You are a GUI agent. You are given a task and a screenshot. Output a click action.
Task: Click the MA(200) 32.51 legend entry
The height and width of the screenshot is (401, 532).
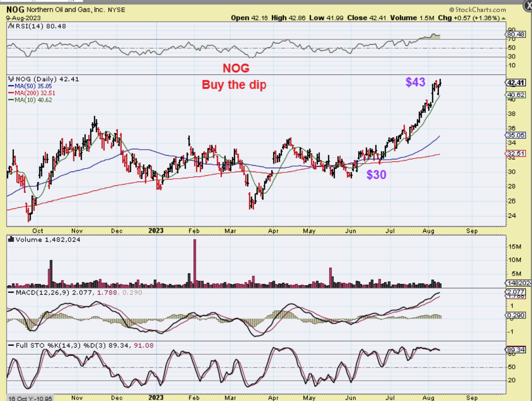click(32, 93)
